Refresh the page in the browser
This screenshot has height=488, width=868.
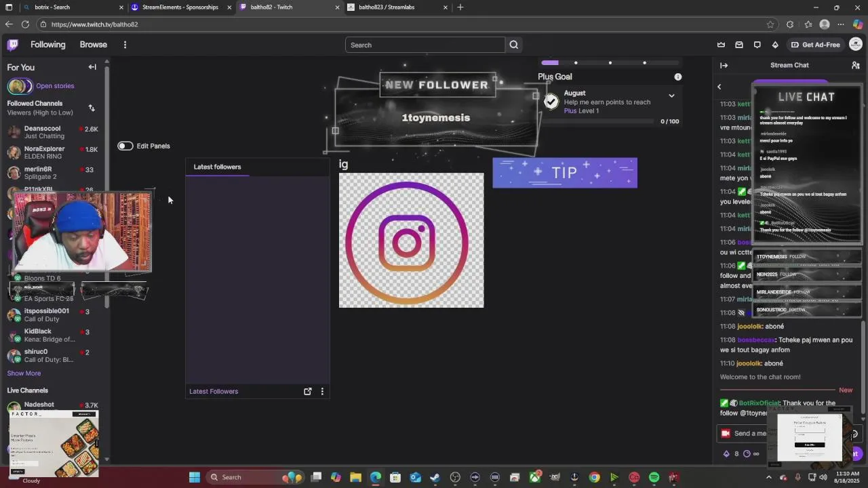pos(25,24)
